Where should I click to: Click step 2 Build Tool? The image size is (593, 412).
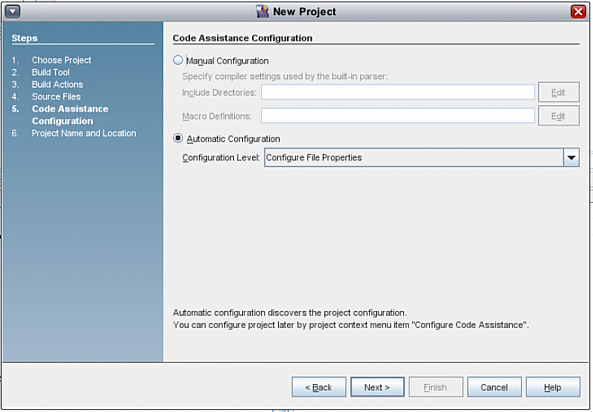click(x=51, y=72)
